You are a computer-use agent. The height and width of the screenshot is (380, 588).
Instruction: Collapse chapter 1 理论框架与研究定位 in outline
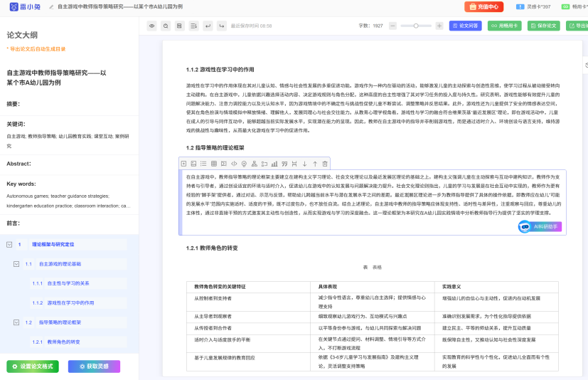pos(9,245)
